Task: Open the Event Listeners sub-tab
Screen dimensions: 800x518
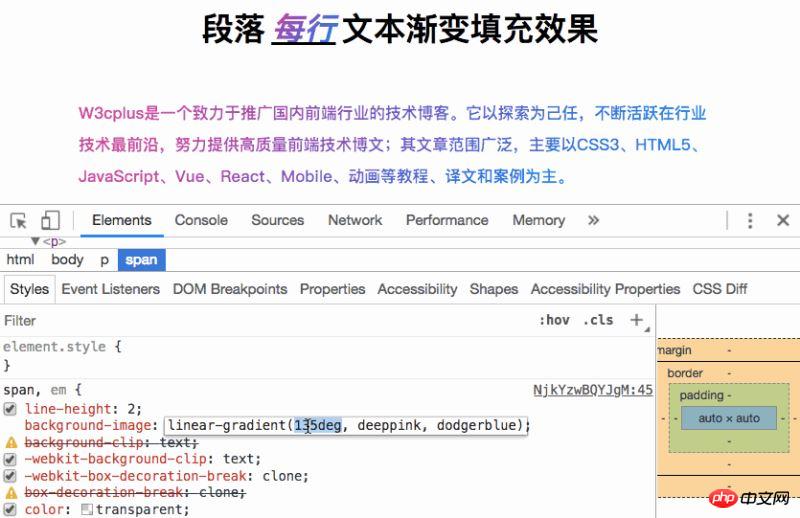Action: (110, 289)
